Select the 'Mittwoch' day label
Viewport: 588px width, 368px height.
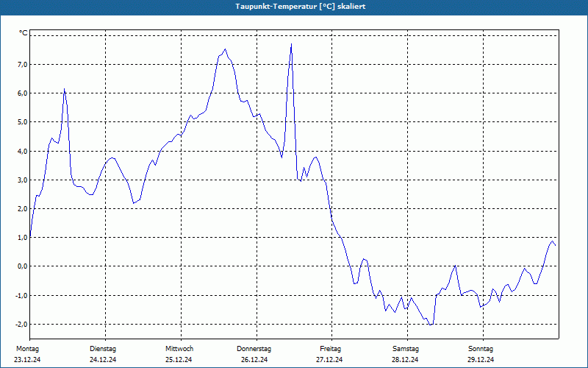179,349
